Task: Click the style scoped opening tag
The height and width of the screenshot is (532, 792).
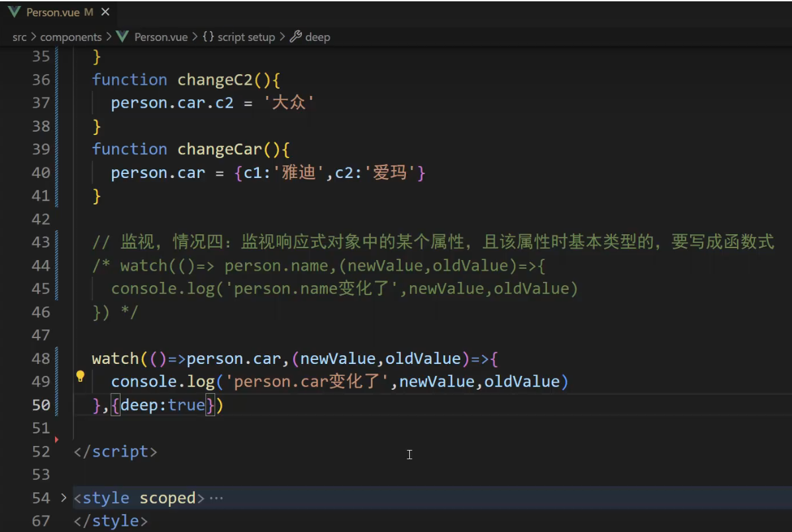Action: point(139,498)
